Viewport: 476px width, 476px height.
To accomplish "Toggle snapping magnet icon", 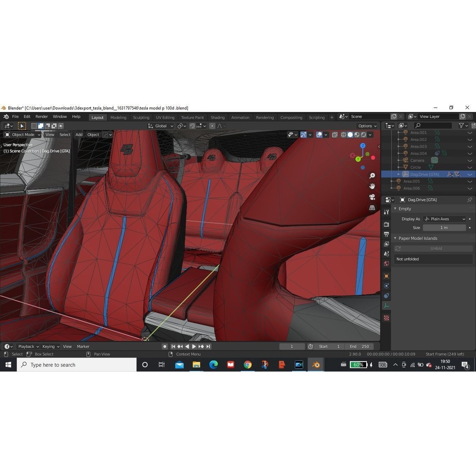I will click(192, 126).
